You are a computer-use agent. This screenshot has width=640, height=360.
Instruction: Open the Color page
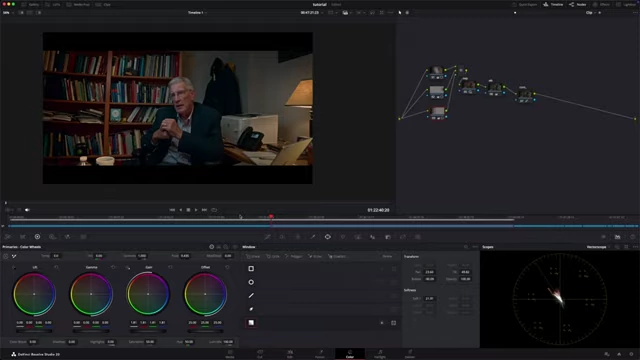[x=350, y=354]
